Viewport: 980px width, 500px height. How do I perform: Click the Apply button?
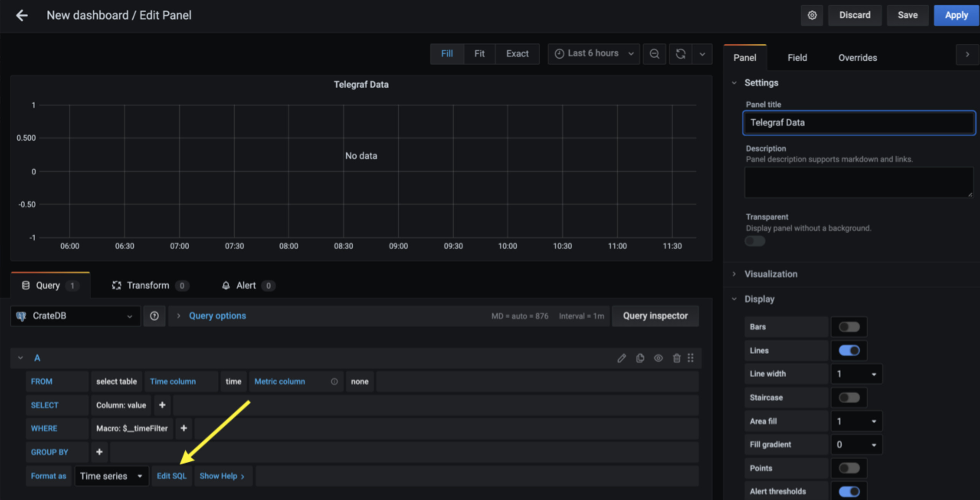point(956,15)
